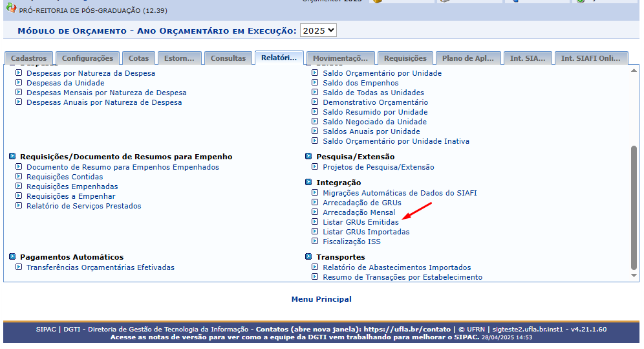644x349 pixels.
Task: Click icon next to Fiscalização ISS
Action: [315, 241]
